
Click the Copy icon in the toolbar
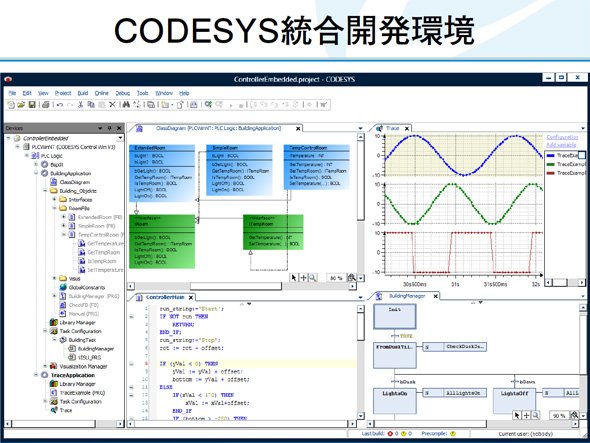(x=91, y=105)
